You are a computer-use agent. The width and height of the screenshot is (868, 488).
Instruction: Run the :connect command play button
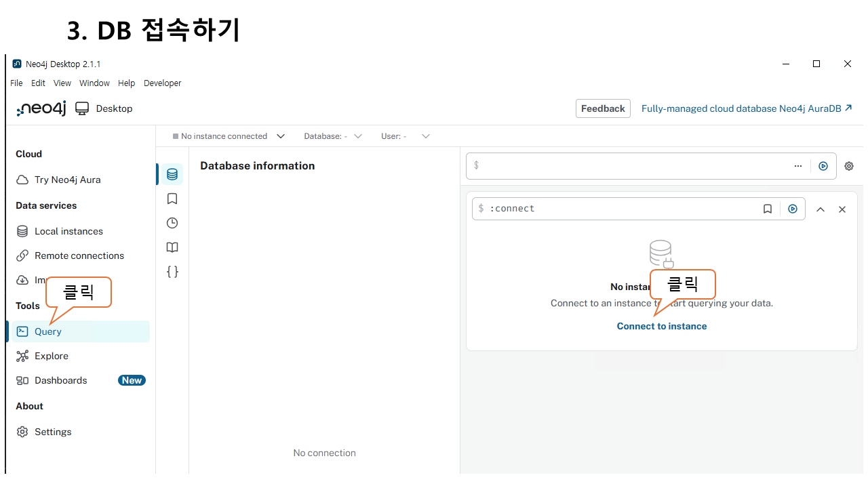tap(793, 209)
